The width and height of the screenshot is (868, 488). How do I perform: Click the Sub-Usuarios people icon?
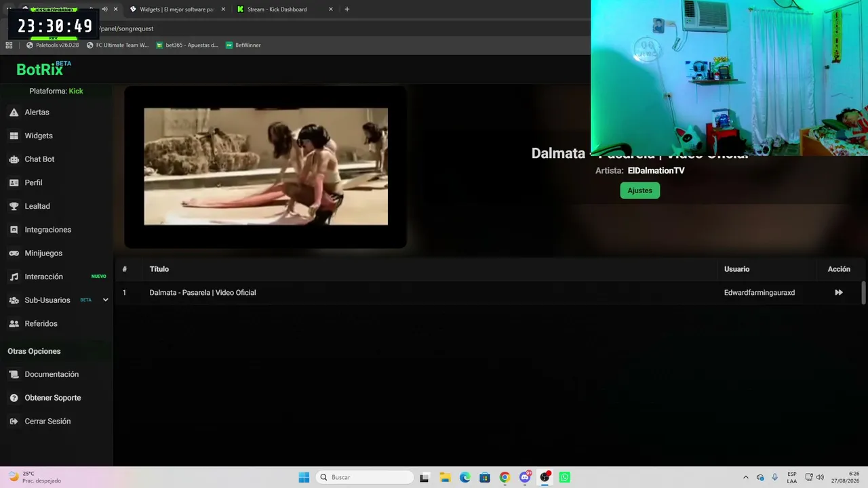(x=14, y=300)
